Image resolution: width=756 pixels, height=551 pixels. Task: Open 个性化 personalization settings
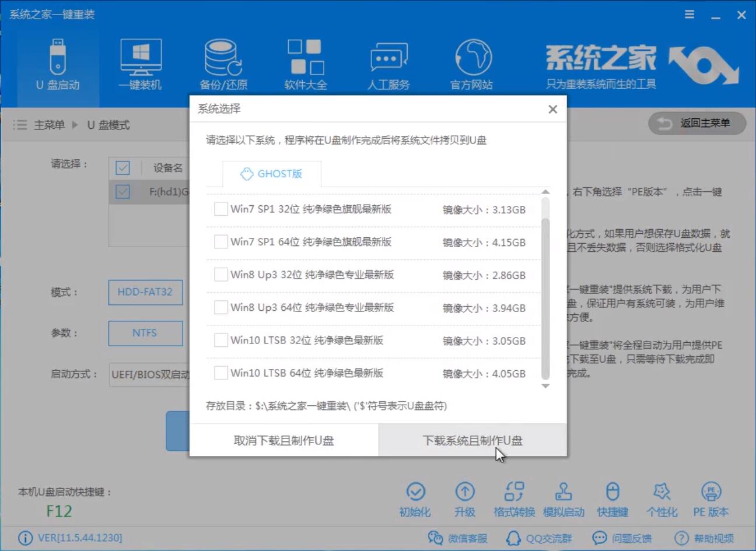[661, 499]
